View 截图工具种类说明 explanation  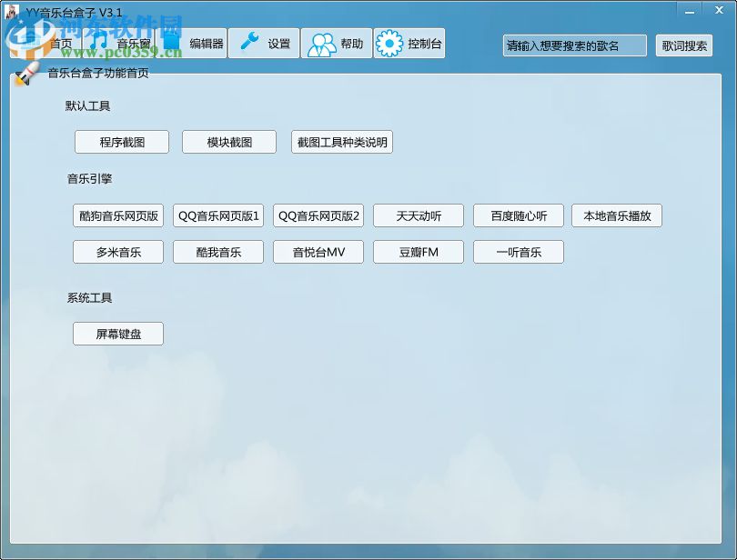coord(341,142)
